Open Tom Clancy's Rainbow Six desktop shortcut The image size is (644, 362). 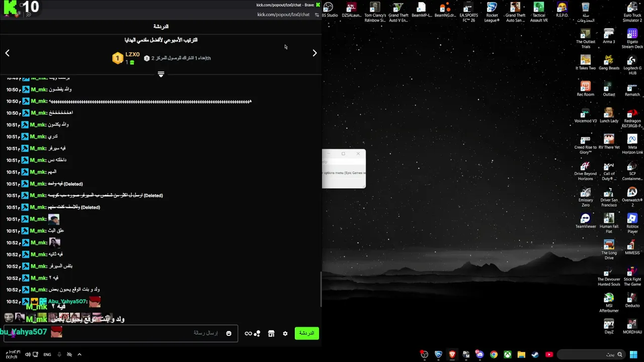(375, 12)
